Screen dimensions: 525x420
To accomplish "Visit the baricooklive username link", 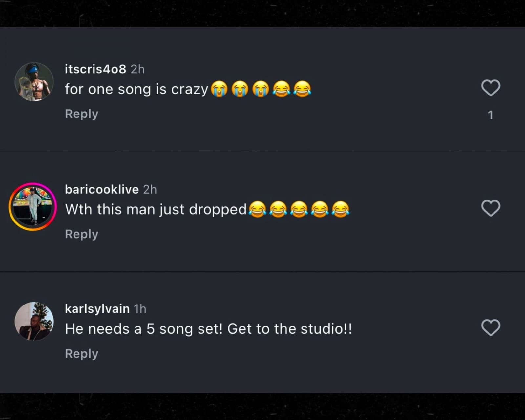I will (102, 189).
